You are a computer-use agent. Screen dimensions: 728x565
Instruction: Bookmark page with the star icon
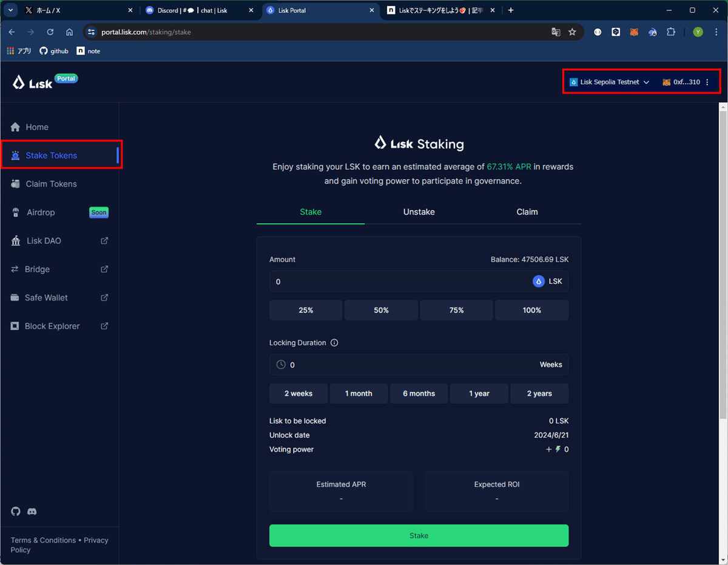(572, 32)
